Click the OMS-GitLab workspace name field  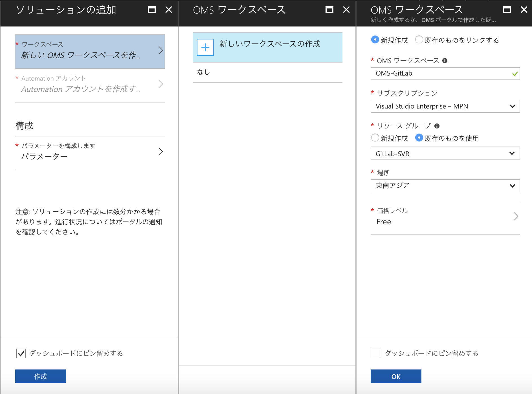(x=445, y=74)
